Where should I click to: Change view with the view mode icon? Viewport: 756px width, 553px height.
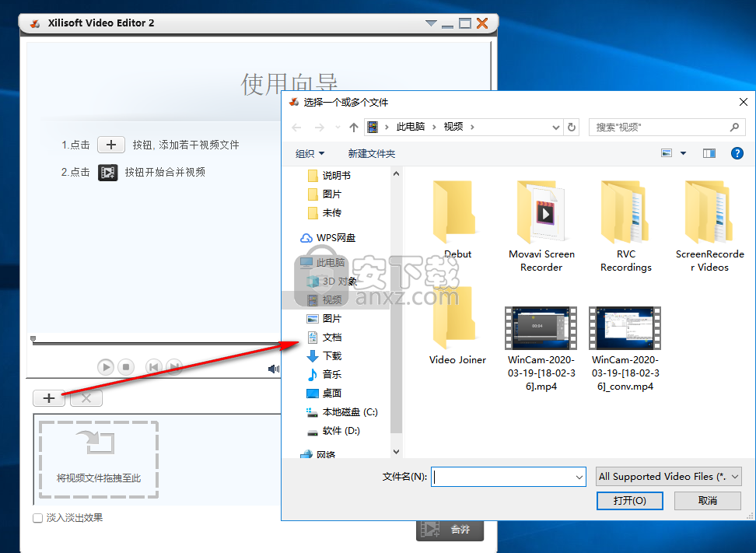coord(667,153)
